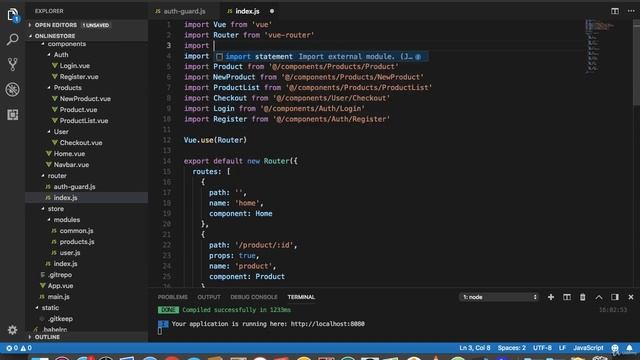Open Home.vue file
The image size is (640, 360).
69,154
